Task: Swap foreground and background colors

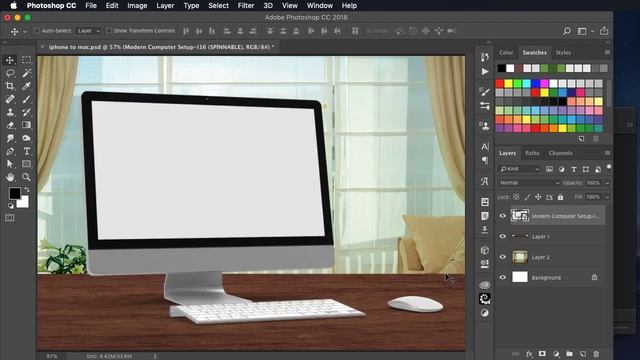Action: 27,189
